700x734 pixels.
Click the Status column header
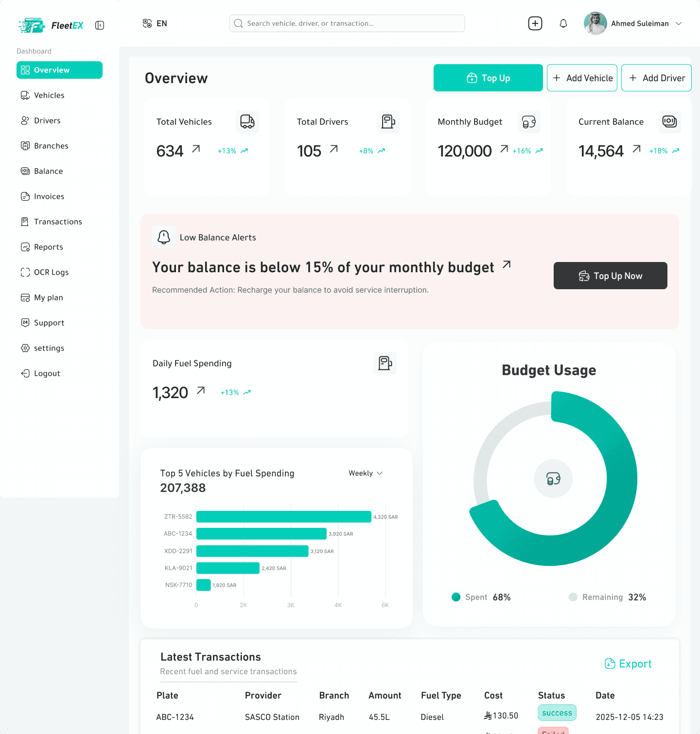[x=551, y=696]
